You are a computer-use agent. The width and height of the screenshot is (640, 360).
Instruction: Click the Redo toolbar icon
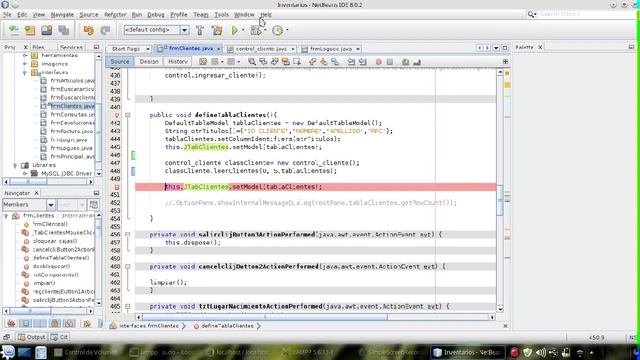click(x=105, y=30)
